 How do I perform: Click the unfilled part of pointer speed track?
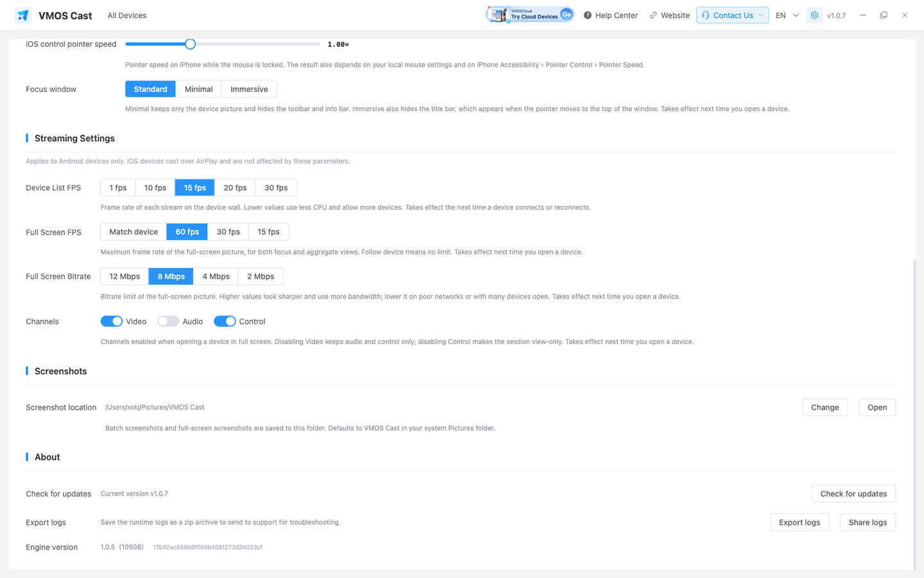coord(258,44)
